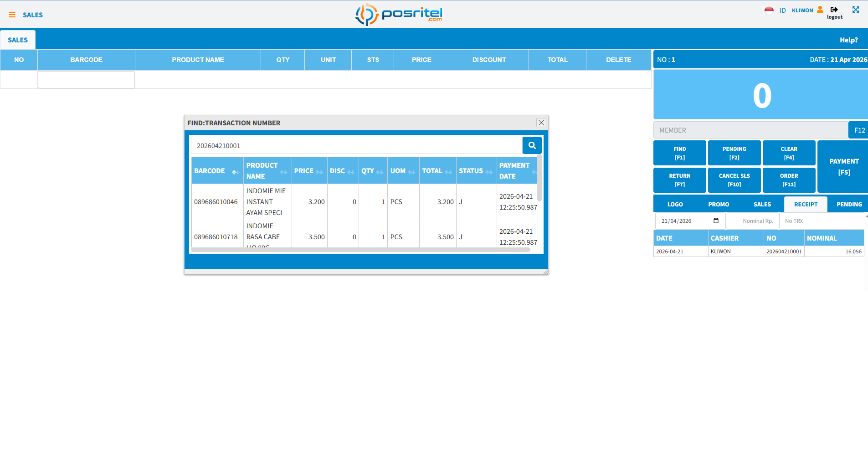Click the CLEAR [F4] button
Screen dimensions: 868x452
coord(789,153)
